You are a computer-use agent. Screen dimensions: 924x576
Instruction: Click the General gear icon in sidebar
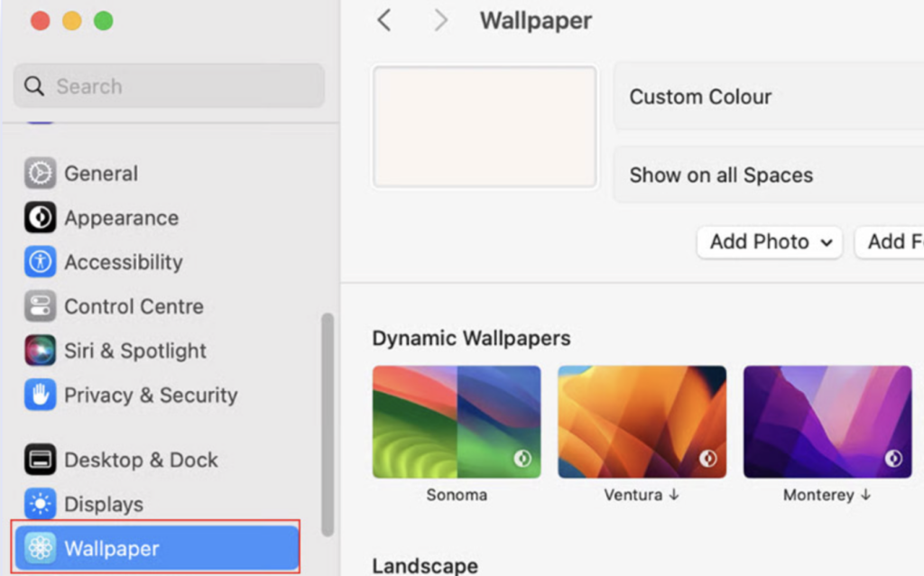coord(40,173)
